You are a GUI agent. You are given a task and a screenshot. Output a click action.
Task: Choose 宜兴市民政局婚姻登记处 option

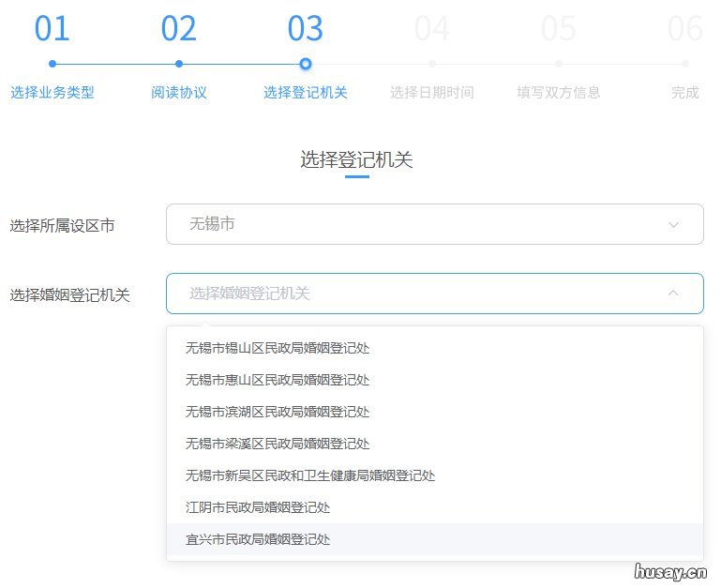coord(434,539)
